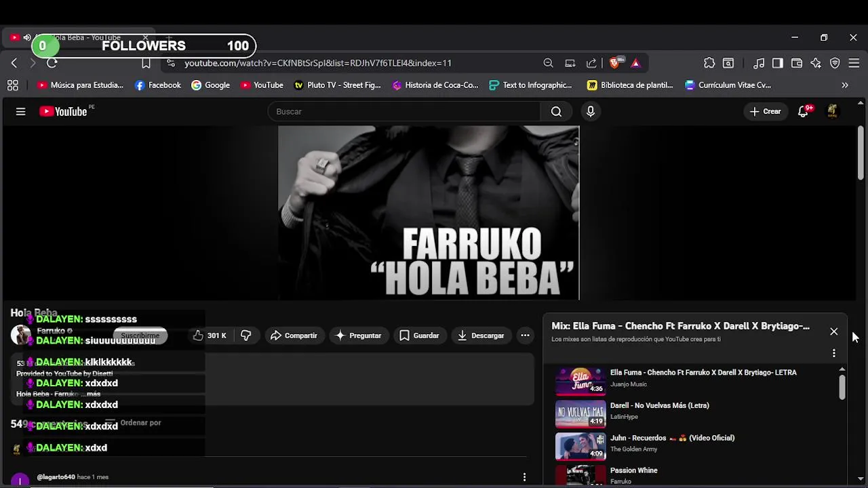868x488 pixels.
Task: Click the Mix playlist scrollbar
Action: tap(842, 387)
